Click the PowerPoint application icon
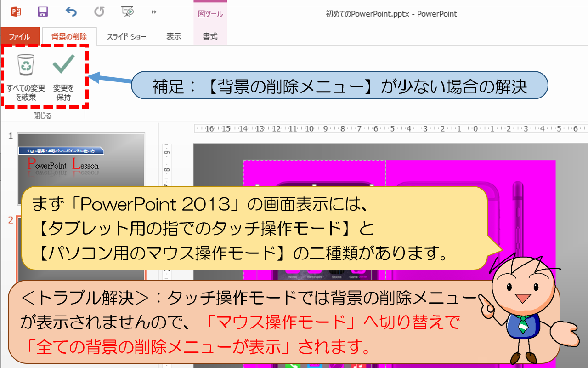 [16, 11]
